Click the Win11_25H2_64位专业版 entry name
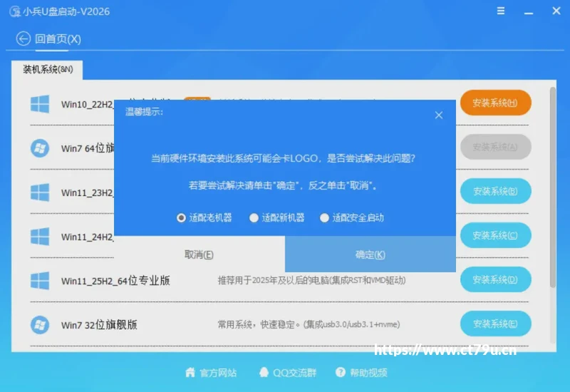 (x=115, y=281)
